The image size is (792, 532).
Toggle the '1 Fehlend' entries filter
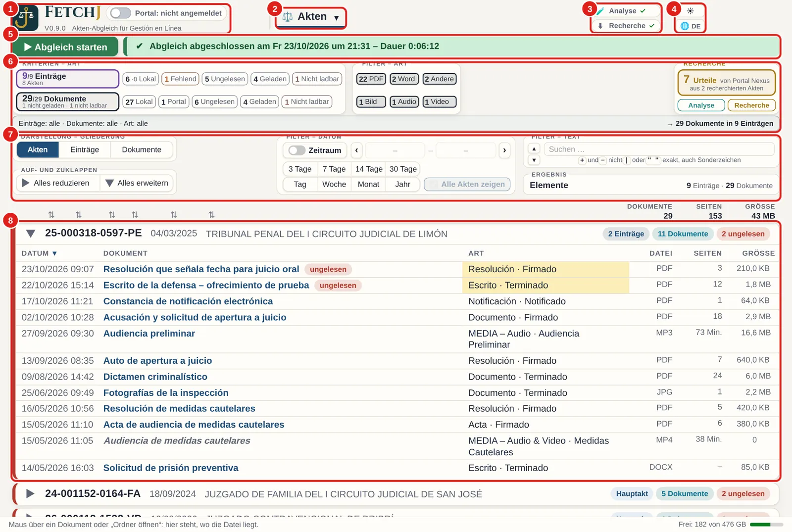pyautogui.click(x=180, y=79)
